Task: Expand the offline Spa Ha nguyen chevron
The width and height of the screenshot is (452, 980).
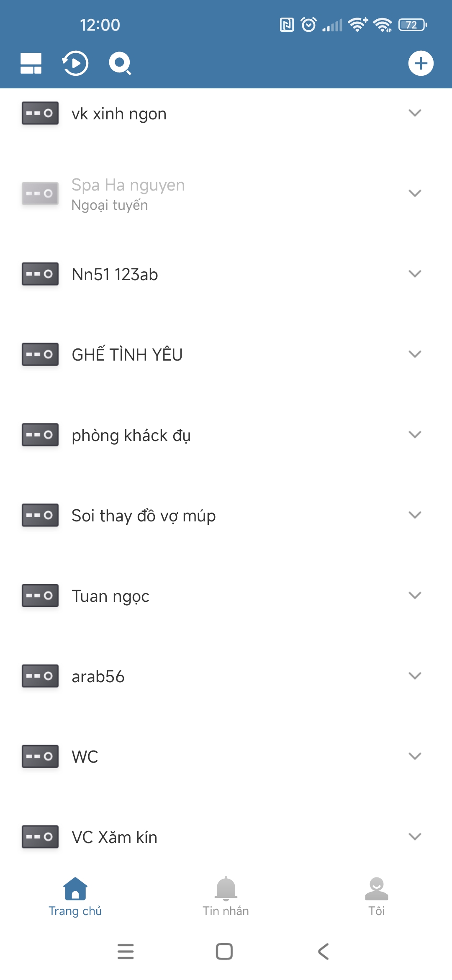Action: coord(415,193)
